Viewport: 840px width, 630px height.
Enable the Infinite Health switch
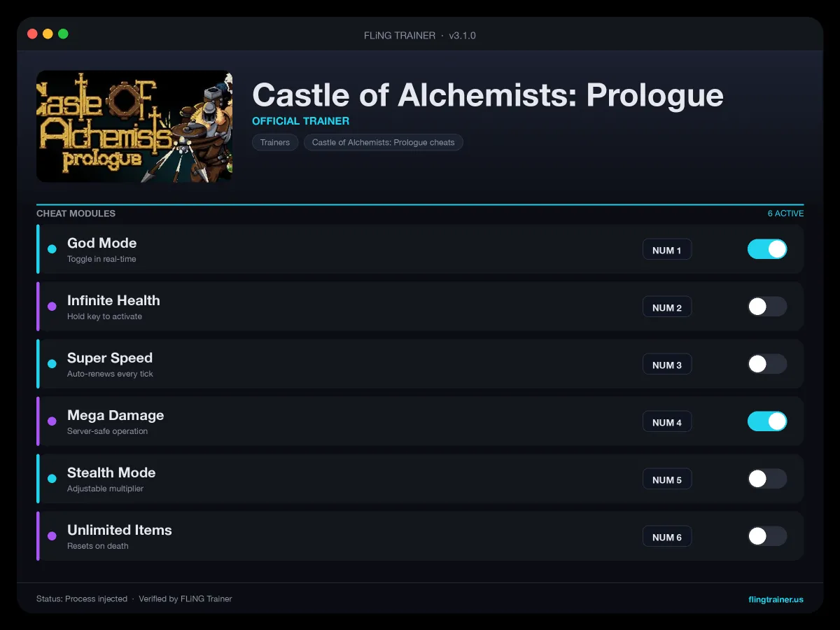click(767, 307)
